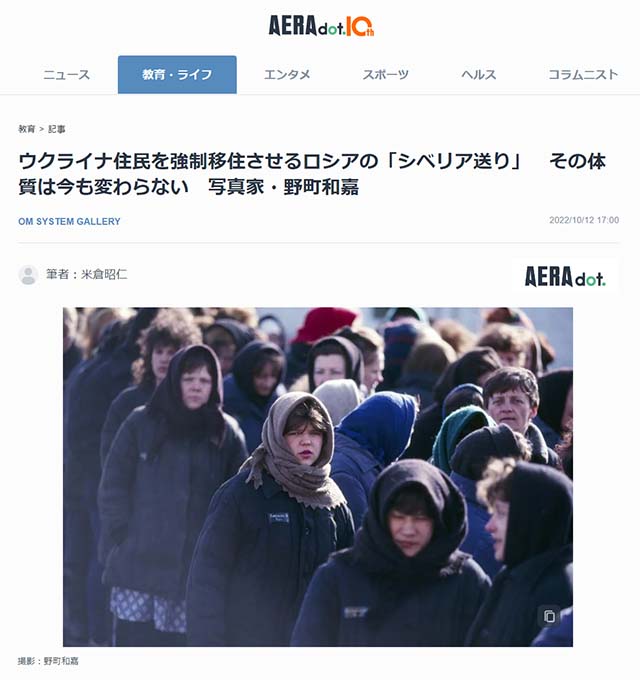
Task: Open the ヘルス tab
Action: [479, 75]
